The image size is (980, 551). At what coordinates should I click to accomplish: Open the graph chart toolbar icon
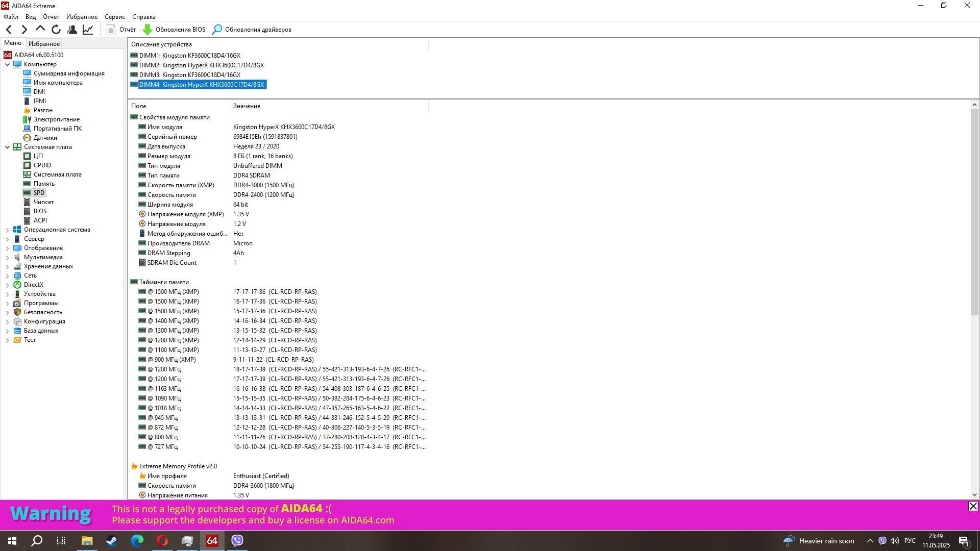88,30
